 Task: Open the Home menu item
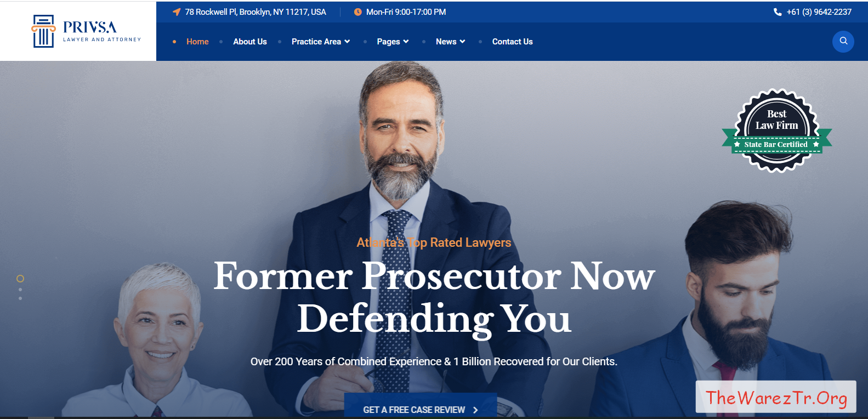[x=197, y=42]
